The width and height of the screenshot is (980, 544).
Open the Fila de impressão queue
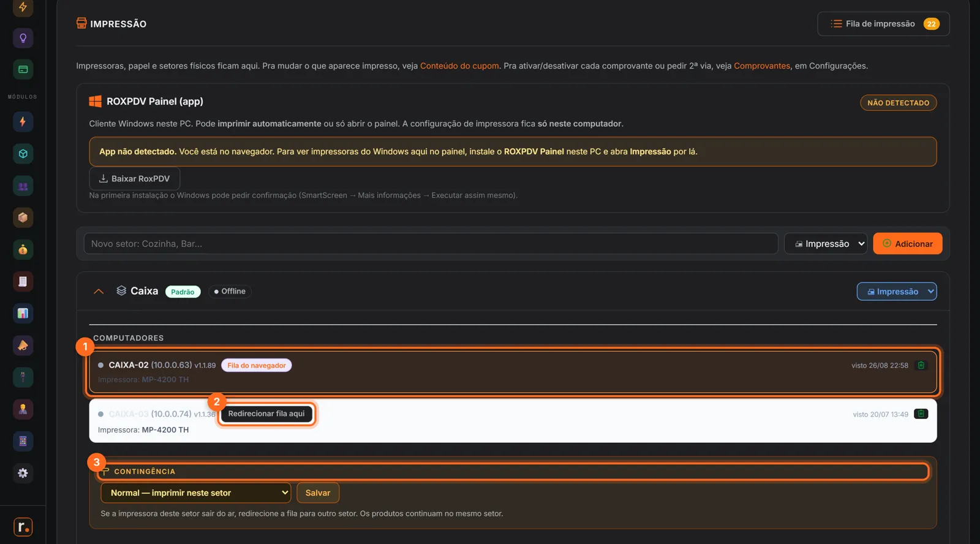[x=883, y=24]
